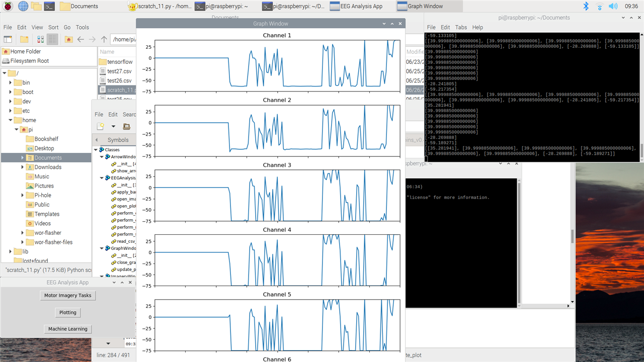Click the Machine Learning button
This screenshot has height=362, width=644.
pos(68,329)
